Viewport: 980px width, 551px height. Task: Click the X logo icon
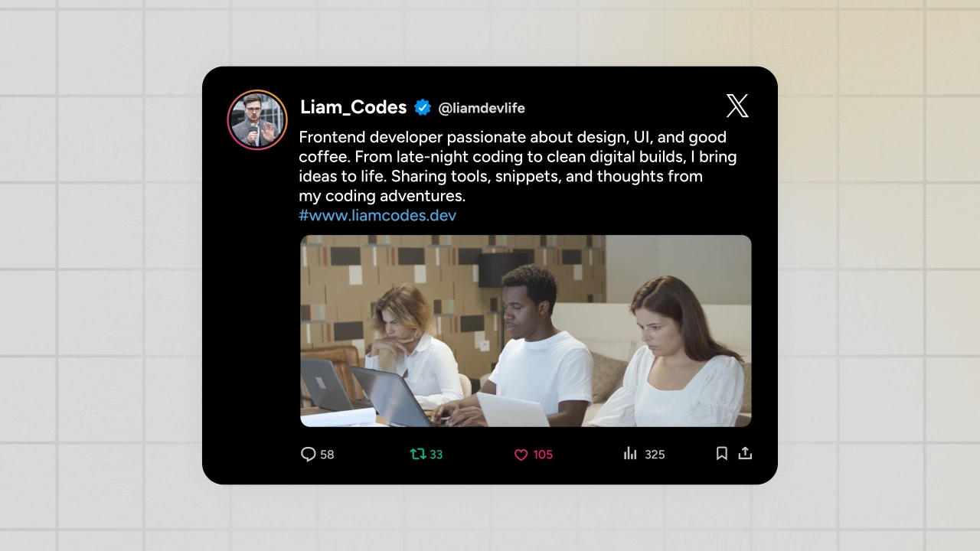[x=737, y=106]
